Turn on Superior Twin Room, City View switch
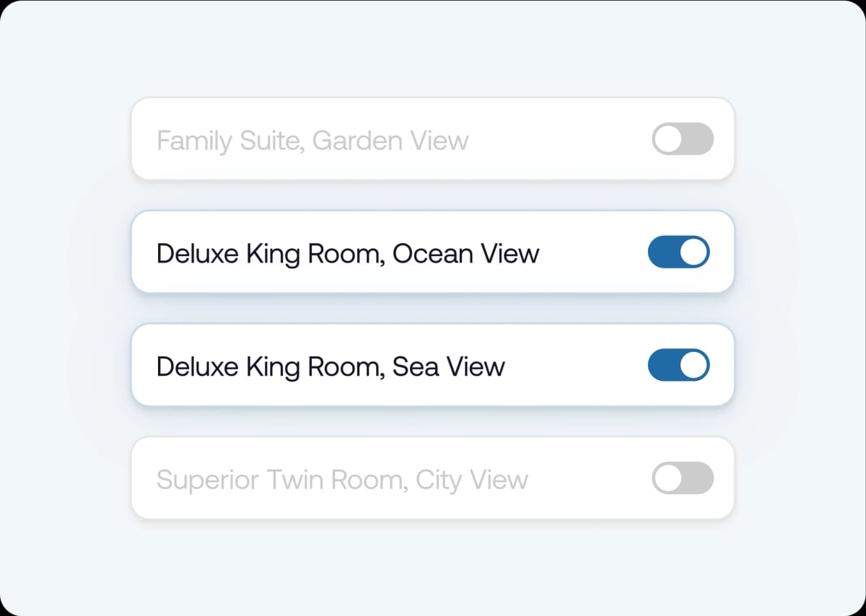The height and width of the screenshot is (616, 866). pyautogui.click(x=682, y=478)
